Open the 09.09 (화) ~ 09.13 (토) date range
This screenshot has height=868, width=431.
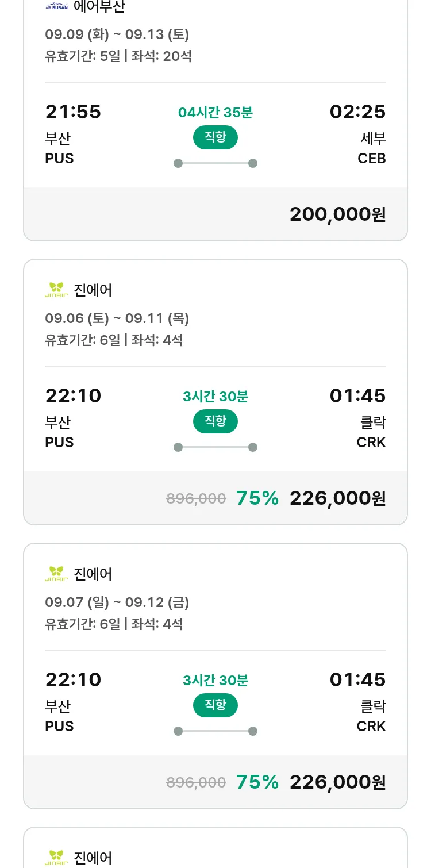pos(117,34)
